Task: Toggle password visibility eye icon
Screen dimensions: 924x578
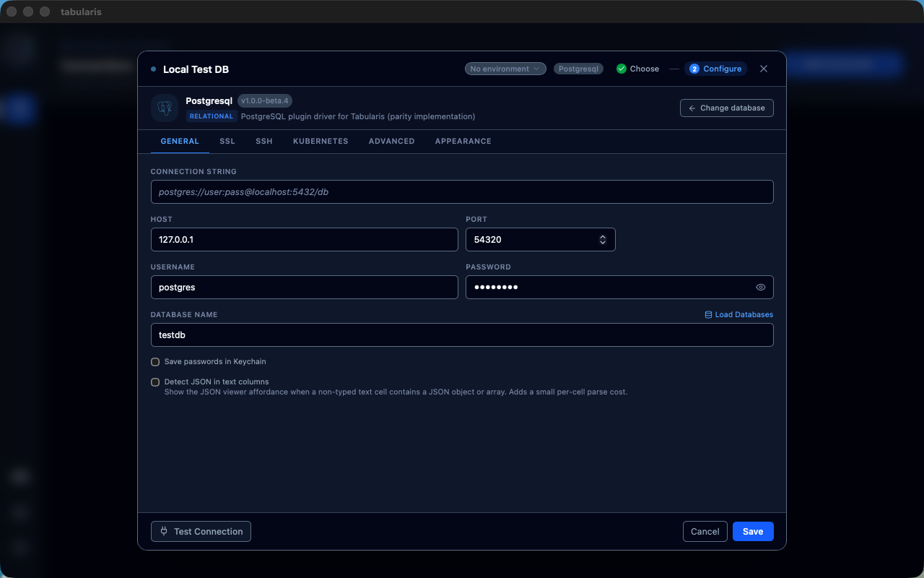Action: click(761, 288)
